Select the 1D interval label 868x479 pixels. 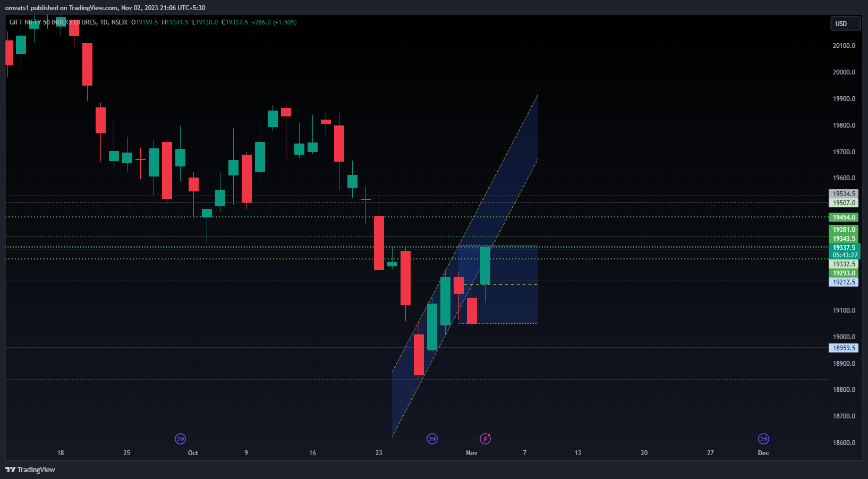point(104,22)
